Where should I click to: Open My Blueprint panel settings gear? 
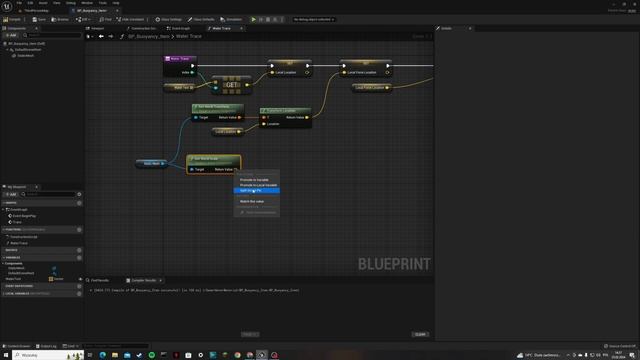click(79, 194)
